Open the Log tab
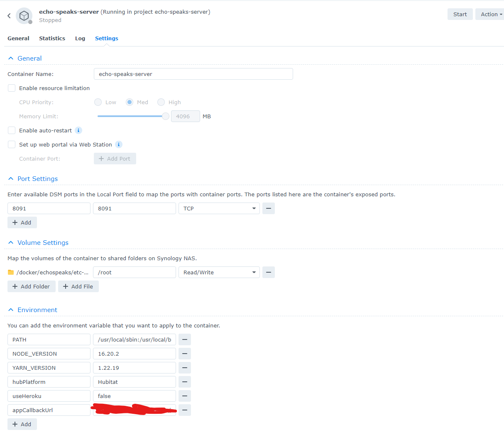 tap(80, 38)
